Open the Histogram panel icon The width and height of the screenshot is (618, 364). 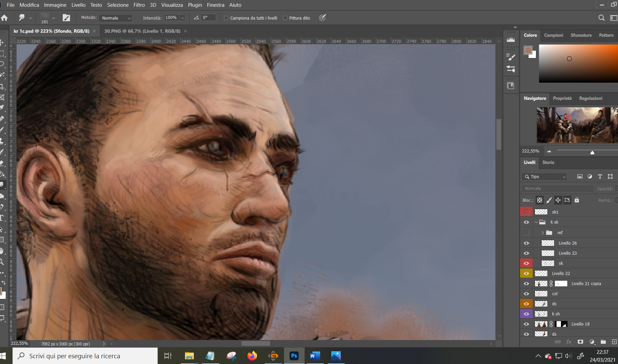(511, 39)
